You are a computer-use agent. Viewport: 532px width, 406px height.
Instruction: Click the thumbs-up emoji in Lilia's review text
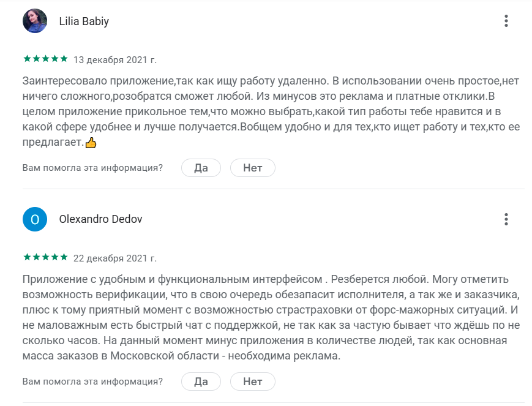pos(91,143)
